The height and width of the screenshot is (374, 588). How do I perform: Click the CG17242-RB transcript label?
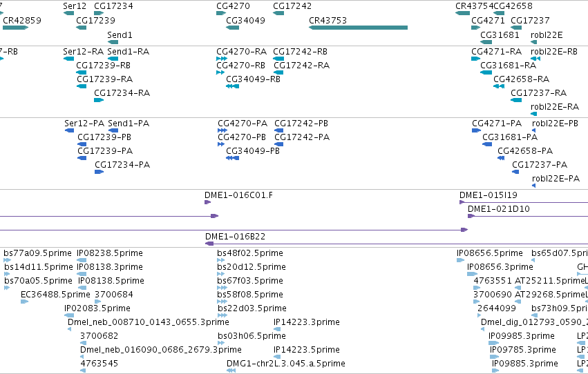(x=300, y=52)
